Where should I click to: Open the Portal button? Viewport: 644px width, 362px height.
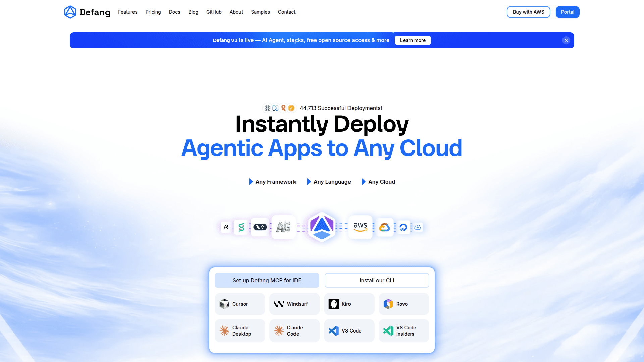tap(567, 12)
